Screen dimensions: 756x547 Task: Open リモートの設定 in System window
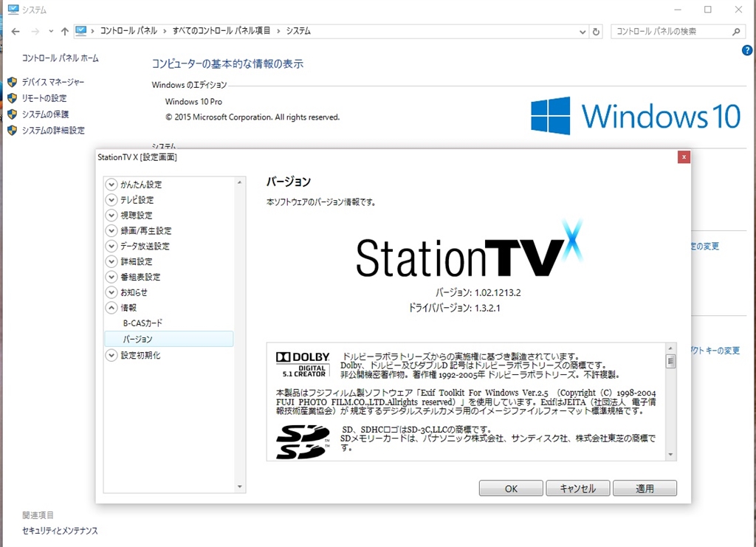[44, 98]
